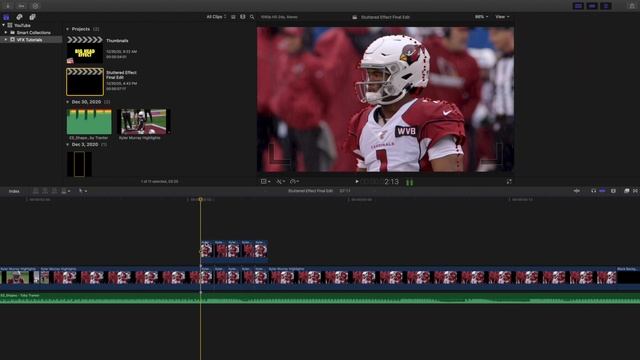The image size is (640, 360).
Task: Open the viewer zoom percentage dropdown
Action: pos(481,17)
